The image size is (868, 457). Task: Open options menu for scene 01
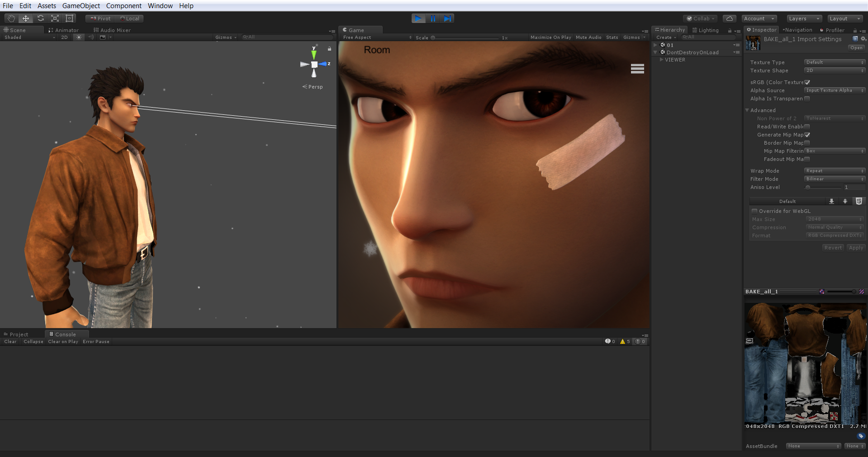pos(736,45)
